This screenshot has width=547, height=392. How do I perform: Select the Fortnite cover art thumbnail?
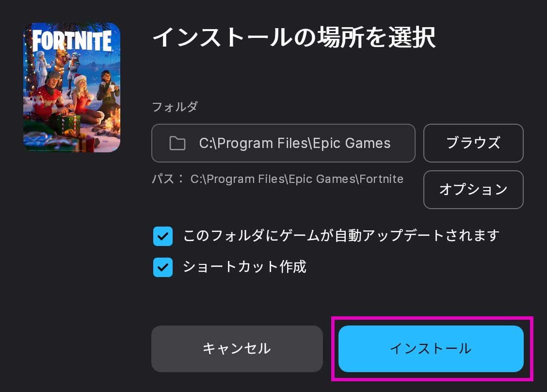[x=72, y=87]
